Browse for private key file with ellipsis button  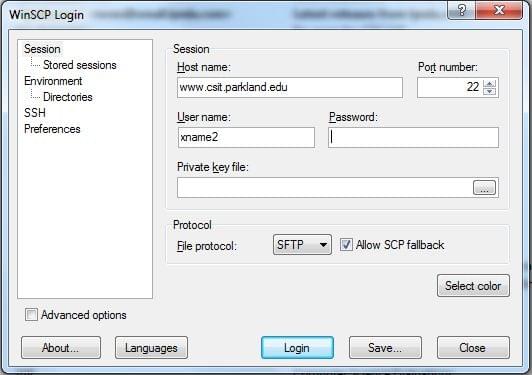(x=484, y=188)
